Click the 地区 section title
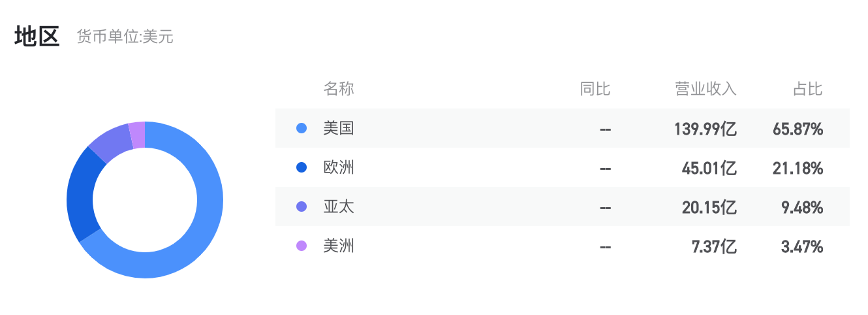The width and height of the screenshot is (868, 315). pos(37,37)
